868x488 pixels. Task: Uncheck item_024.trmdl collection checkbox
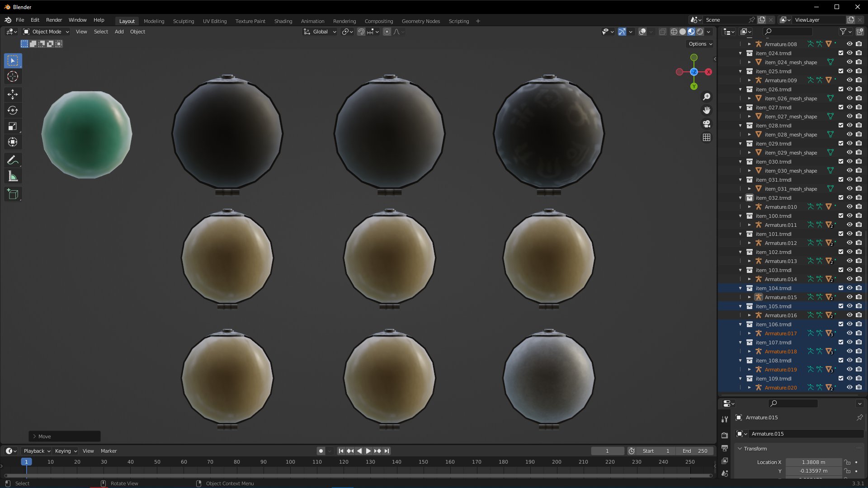tap(841, 53)
